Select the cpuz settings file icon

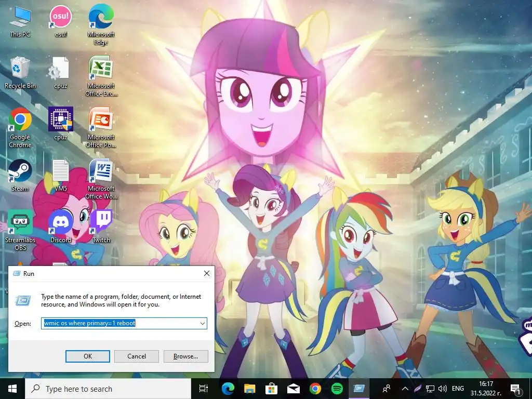coord(60,73)
